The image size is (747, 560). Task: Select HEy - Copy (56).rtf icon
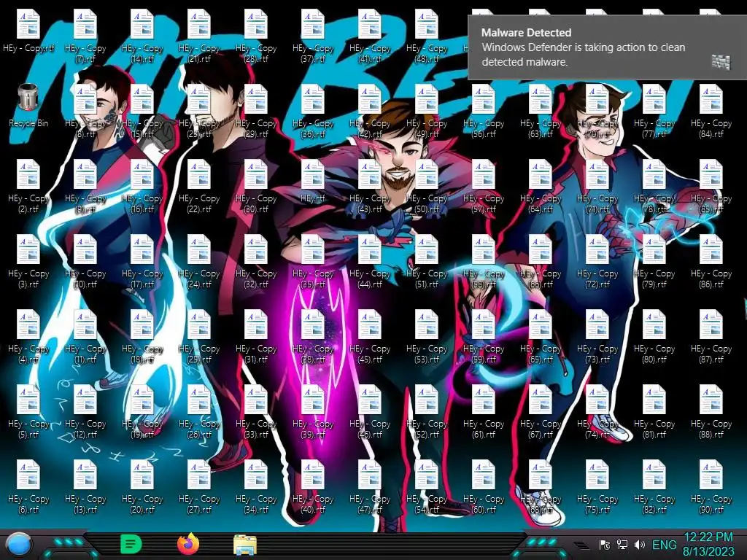click(484, 98)
